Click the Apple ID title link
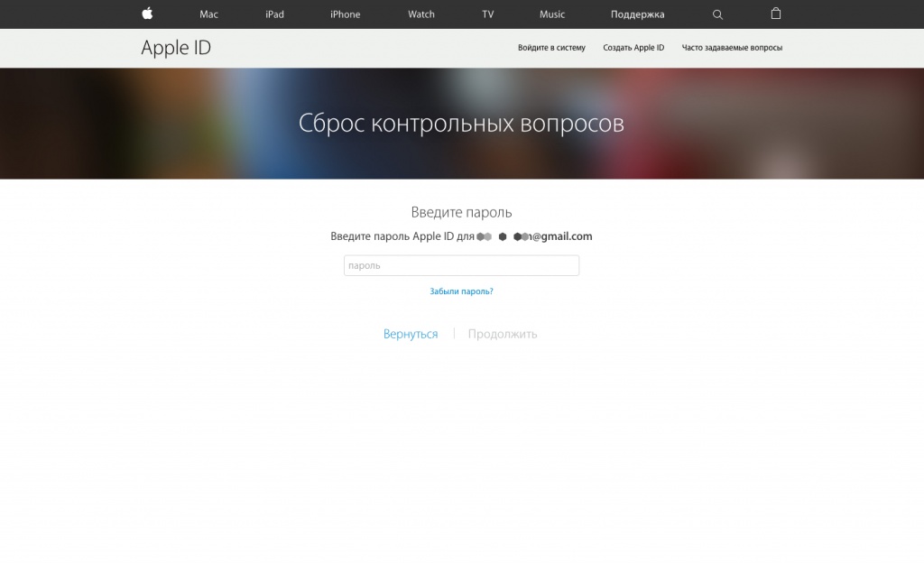 tap(176, 48)
